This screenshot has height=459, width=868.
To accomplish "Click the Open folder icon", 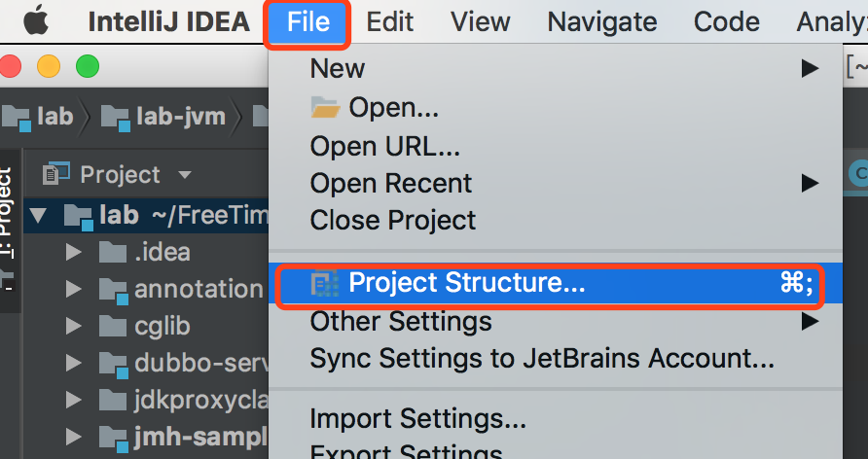I will (x=325, y=107).
